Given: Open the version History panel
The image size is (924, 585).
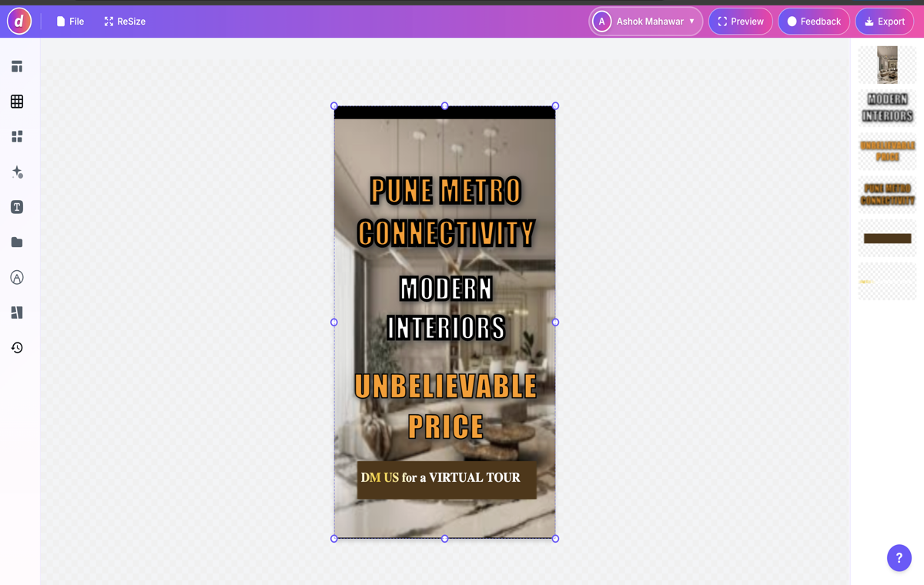Looking at the screenshot, I should click(17, 347).
